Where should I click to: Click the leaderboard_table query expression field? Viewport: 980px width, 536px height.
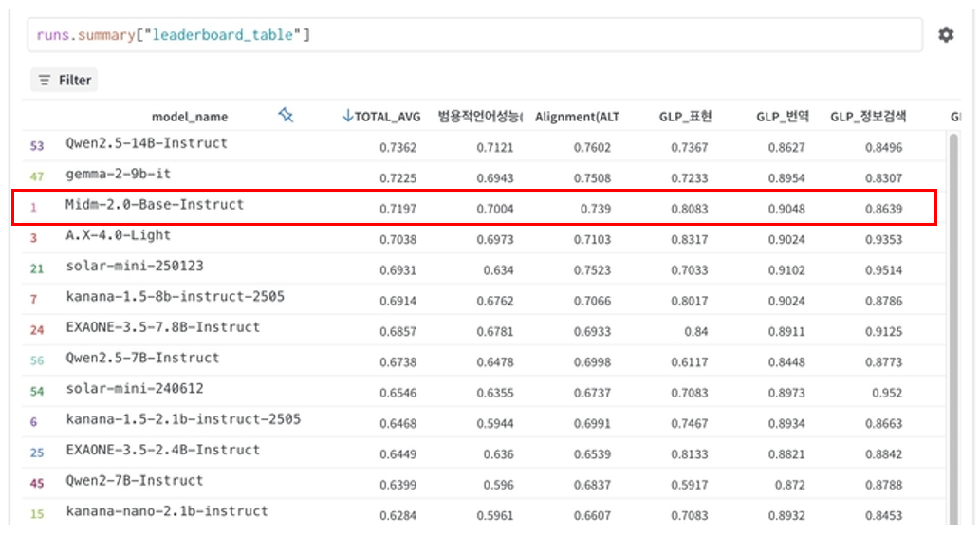(x=474, y=35)
